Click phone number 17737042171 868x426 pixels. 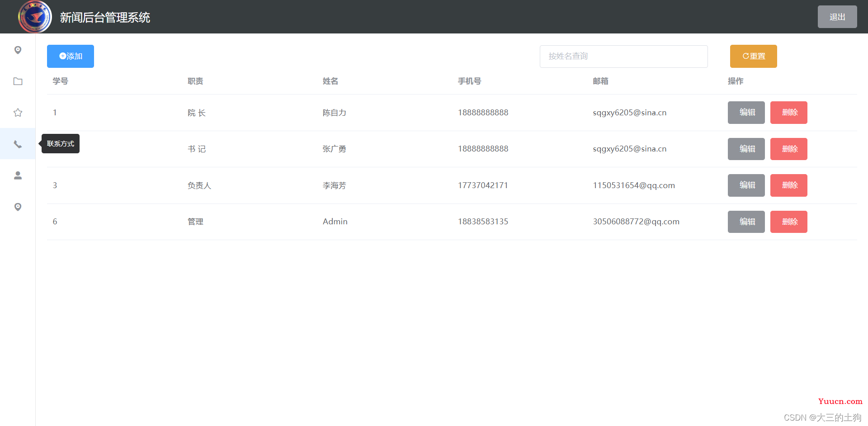(483, 185)
